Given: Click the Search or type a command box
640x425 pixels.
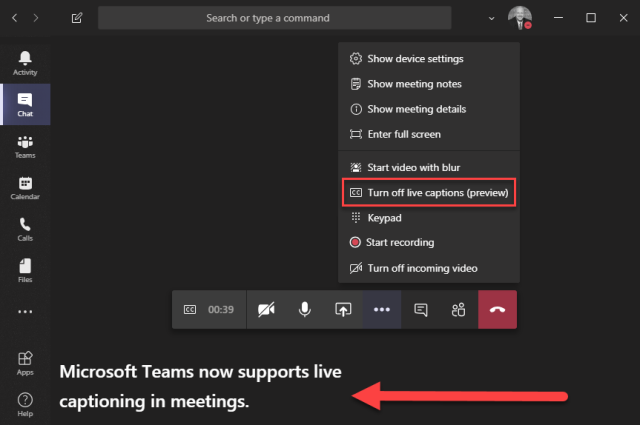Looking at the screenshot, I should point(274,18).
